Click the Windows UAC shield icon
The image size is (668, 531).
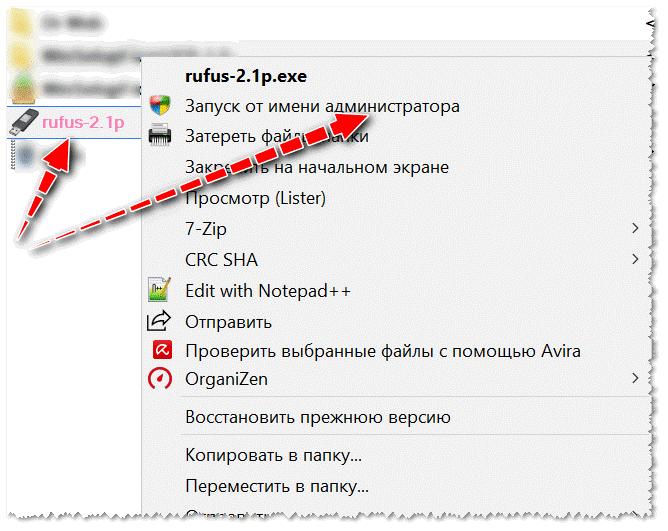coord(160,105)
